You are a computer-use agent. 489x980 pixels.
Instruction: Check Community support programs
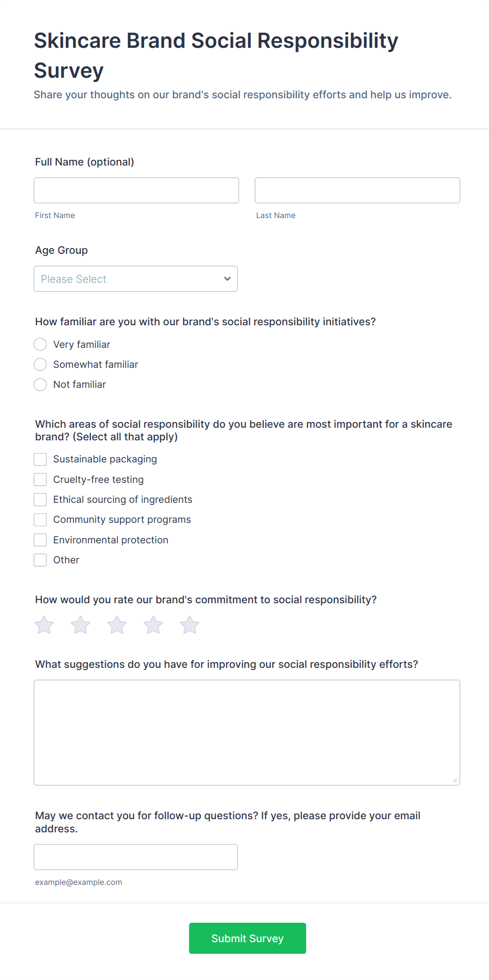pos(40,520)
